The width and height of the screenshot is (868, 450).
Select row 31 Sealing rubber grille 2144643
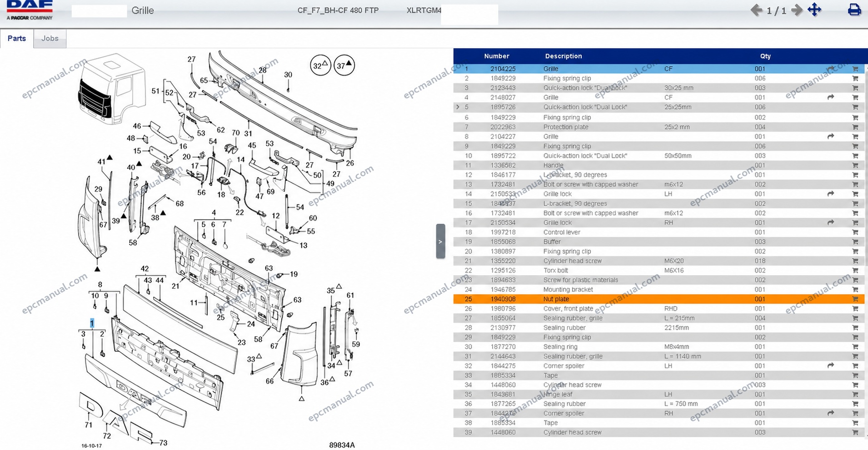(x=659, y=356)
